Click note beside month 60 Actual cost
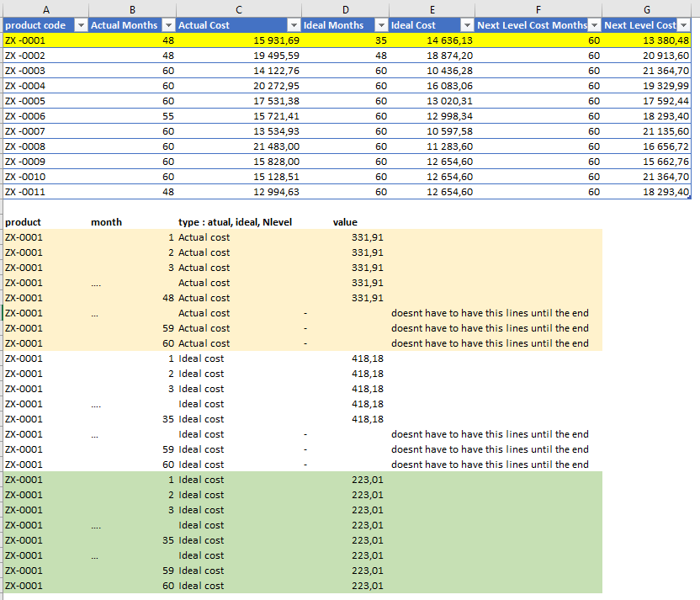 tap(490, 343)
